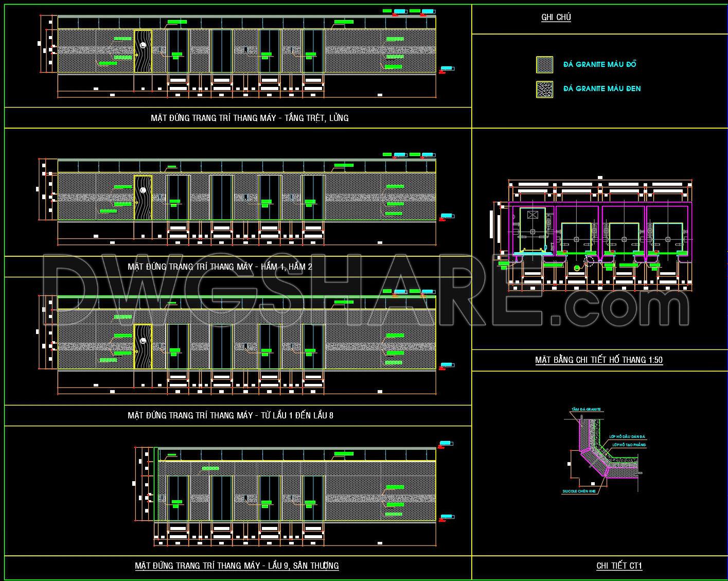This screenshot has height=581, width=728.
Task: Select the GHI CHÚ heading text
Action: (556, 17)
